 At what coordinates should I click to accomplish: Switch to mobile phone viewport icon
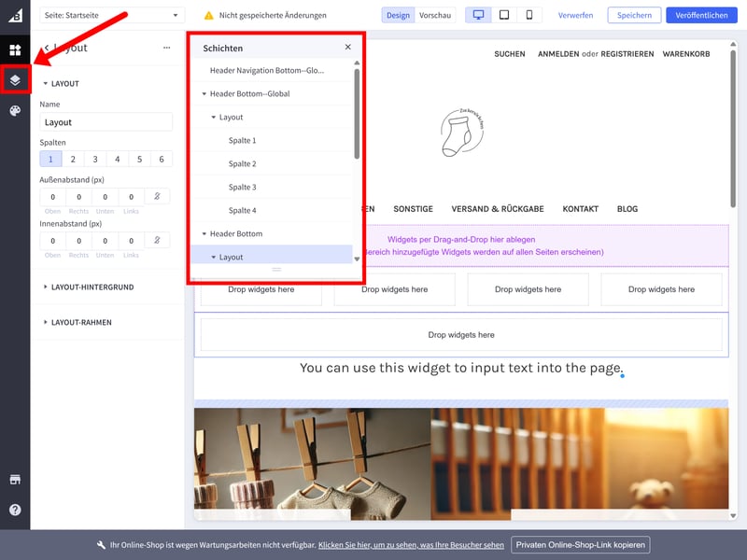click(x=529, y=15)
